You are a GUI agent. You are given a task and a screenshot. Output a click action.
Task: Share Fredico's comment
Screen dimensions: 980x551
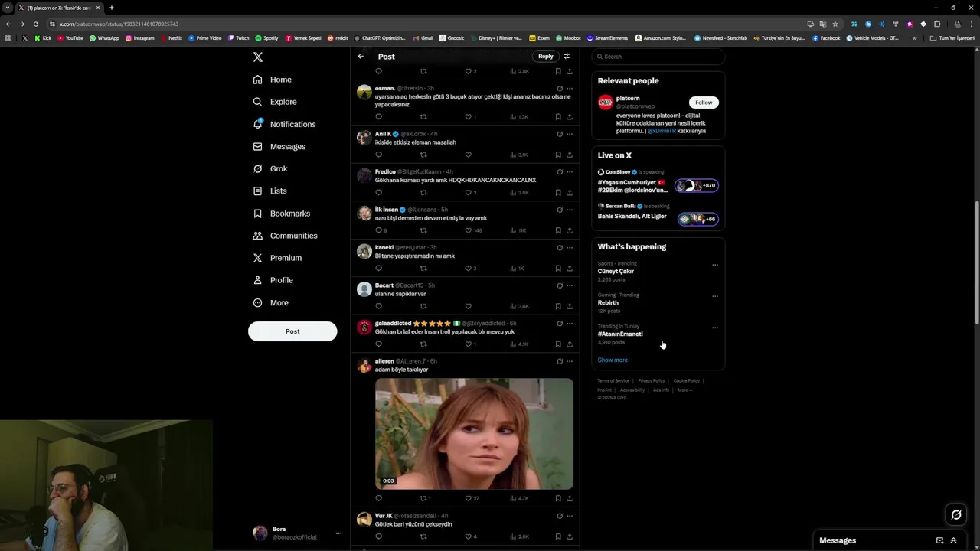tap(570, 193)
